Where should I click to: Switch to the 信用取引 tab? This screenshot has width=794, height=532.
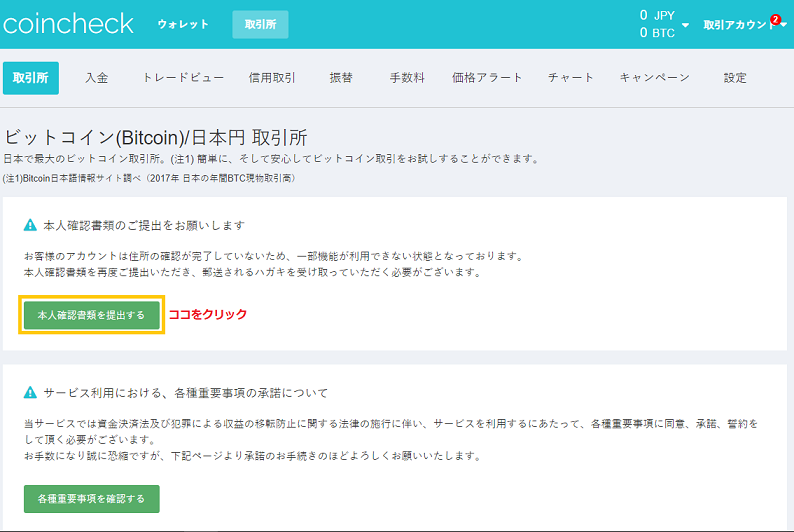click(272, 78)
